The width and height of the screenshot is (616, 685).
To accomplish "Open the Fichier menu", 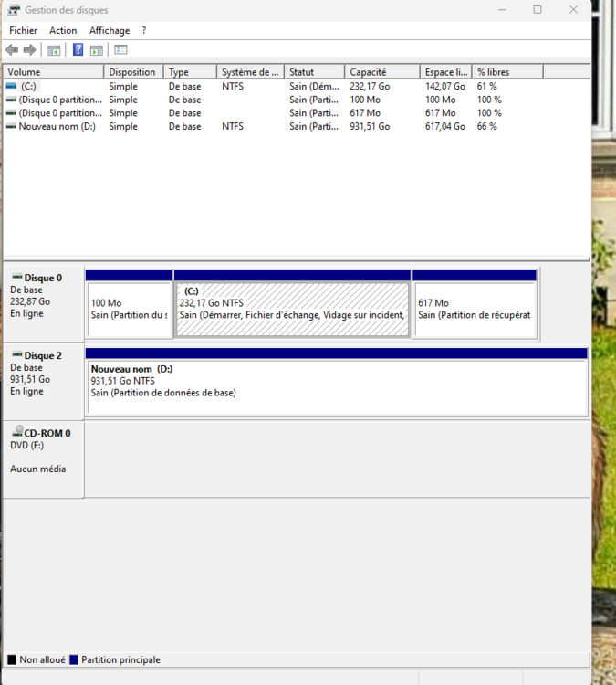I will click(x=23, y=30).
